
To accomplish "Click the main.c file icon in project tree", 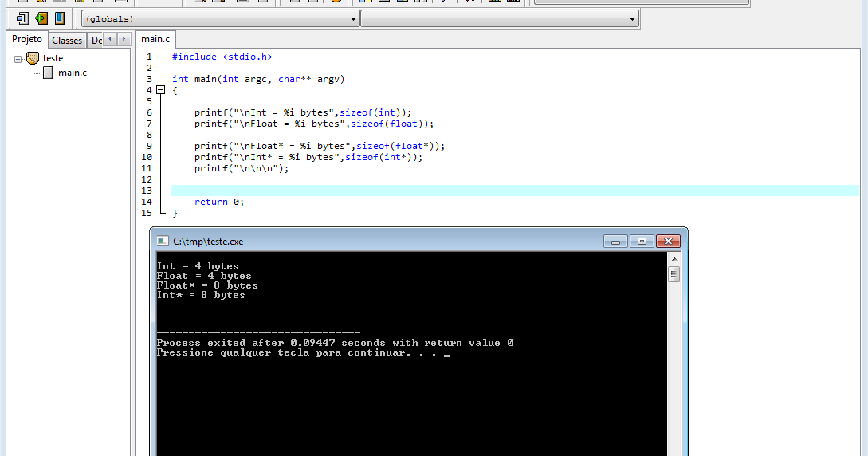I will pos(48,73).
